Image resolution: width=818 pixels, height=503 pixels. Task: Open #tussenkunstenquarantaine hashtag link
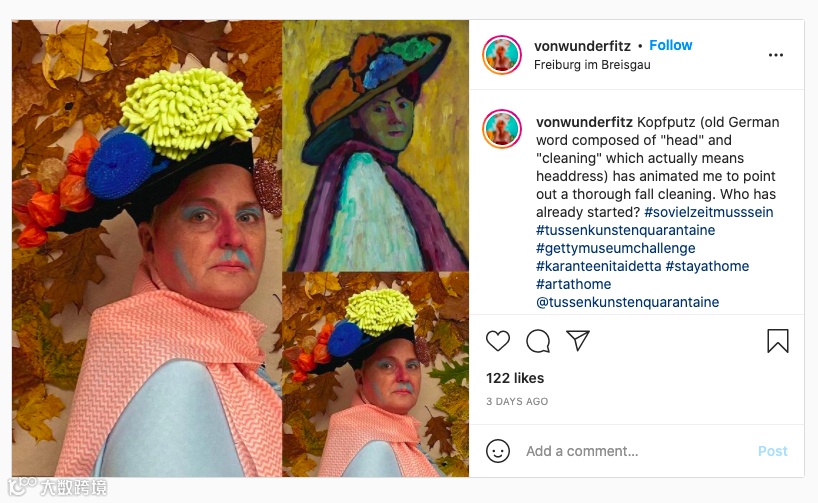click(625, 230)
